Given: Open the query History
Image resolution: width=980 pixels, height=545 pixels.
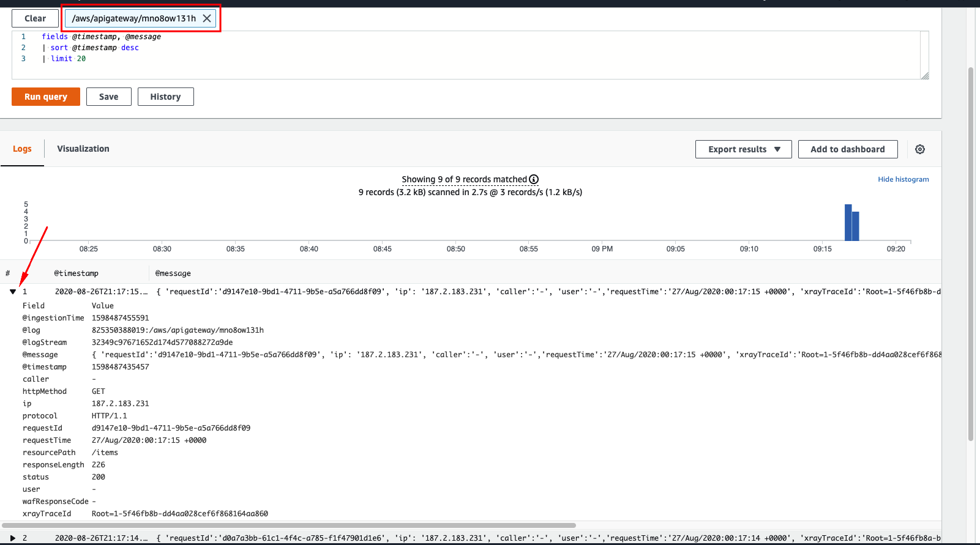Looking at the screenshot, I should 166,97.
